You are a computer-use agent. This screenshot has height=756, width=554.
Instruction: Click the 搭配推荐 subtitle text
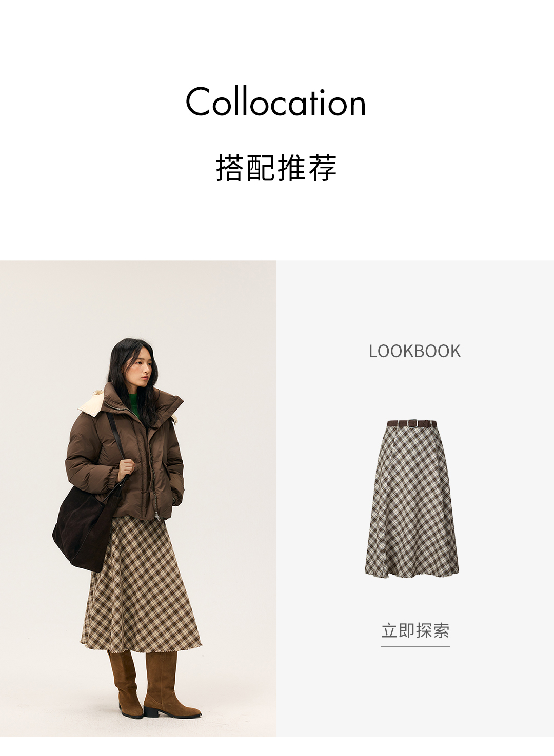point(276,168)
